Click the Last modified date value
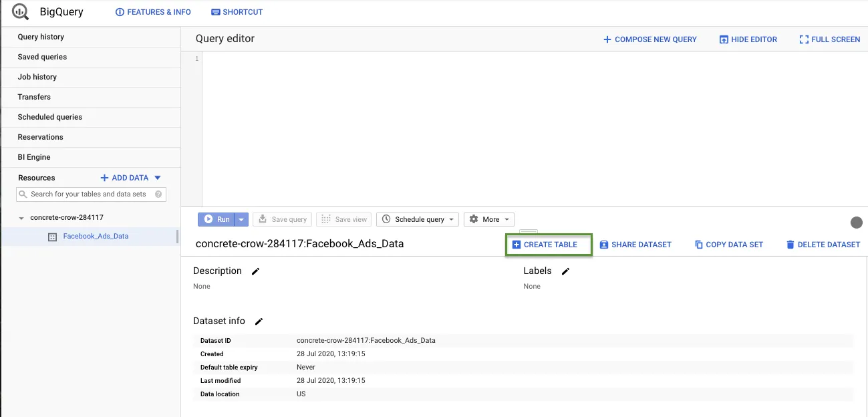 (331, 380)
